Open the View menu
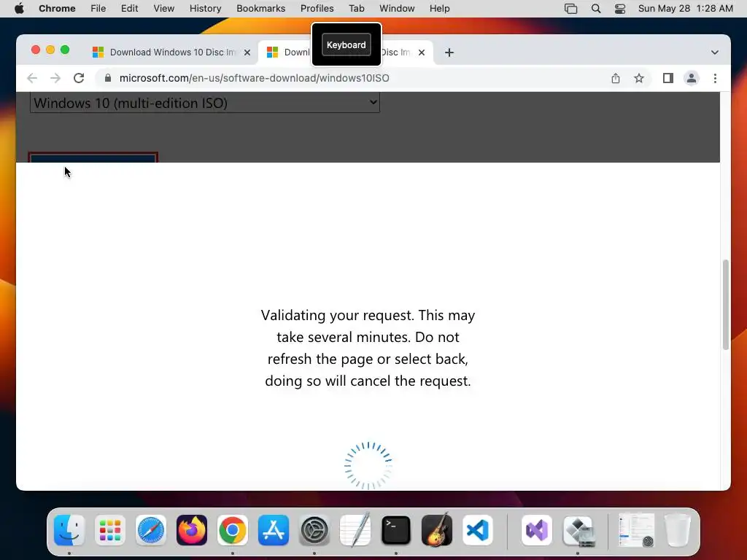Screen dimensions: 747x560 click(164, 9)
